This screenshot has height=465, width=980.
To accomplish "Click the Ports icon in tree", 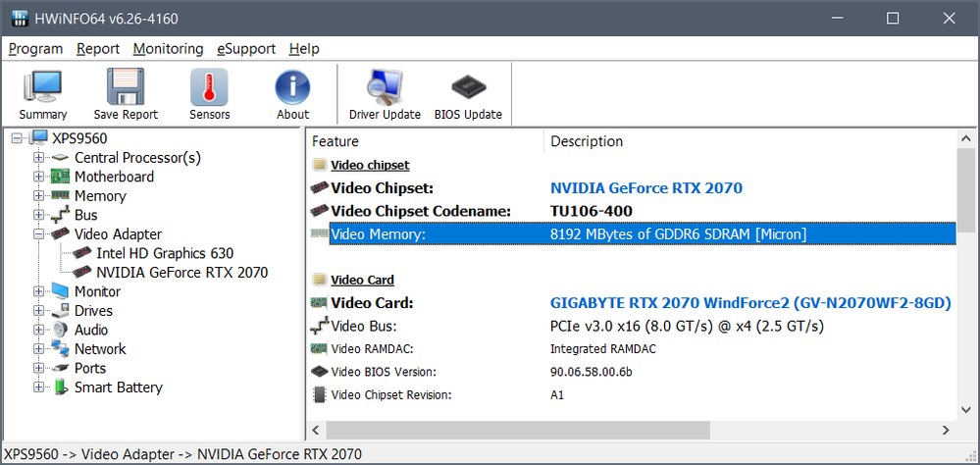I will [x=60, y=368].
